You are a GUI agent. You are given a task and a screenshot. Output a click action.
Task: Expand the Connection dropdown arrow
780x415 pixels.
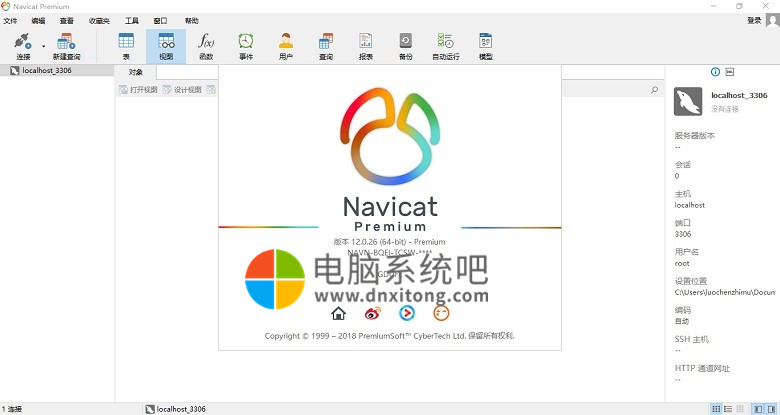(43, 46)
